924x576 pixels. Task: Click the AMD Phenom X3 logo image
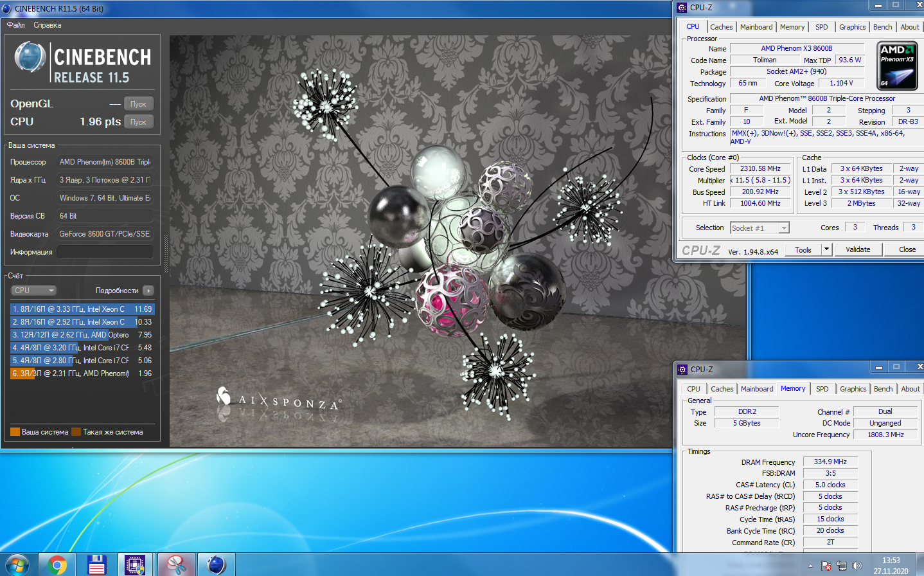point(897,66)
